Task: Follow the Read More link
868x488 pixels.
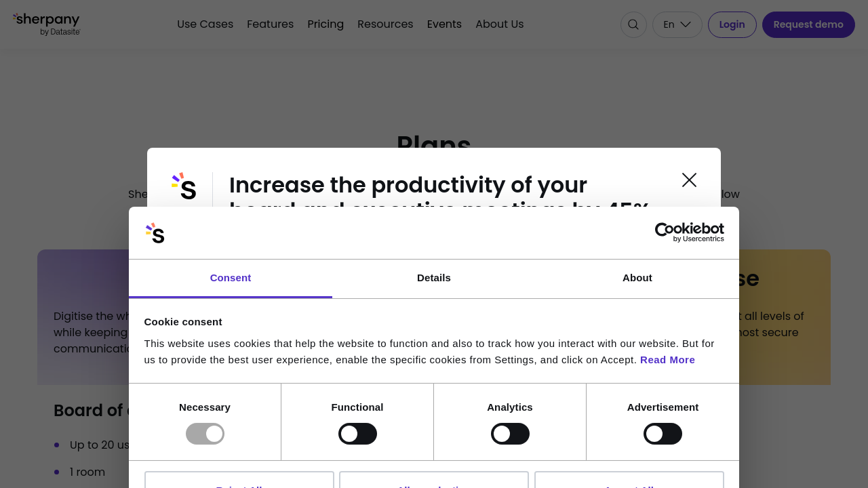Action: (x=667, y=360)
